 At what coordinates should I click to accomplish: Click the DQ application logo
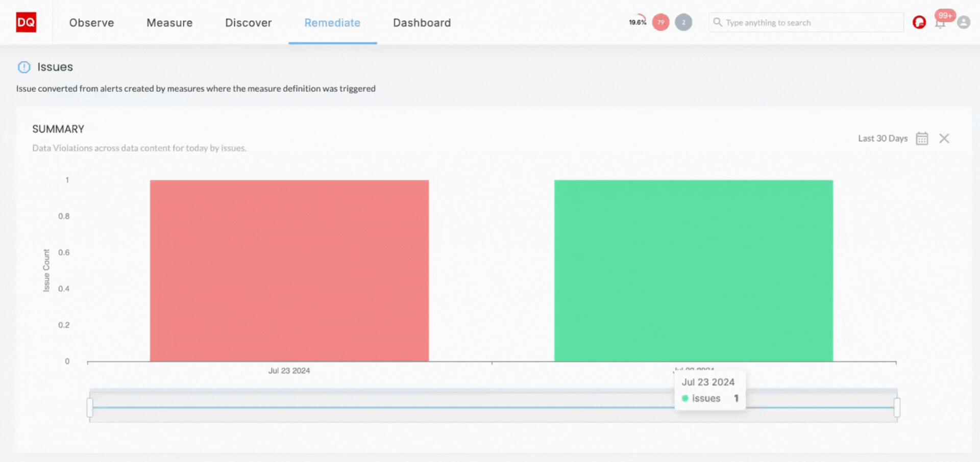pyautogui.click(x=26, y=22)
